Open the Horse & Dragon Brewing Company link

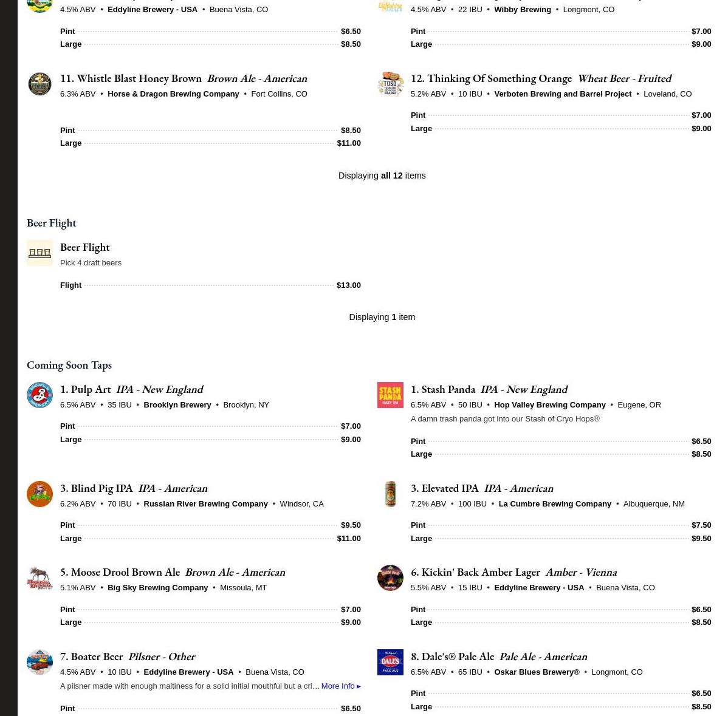pos(173,94)
